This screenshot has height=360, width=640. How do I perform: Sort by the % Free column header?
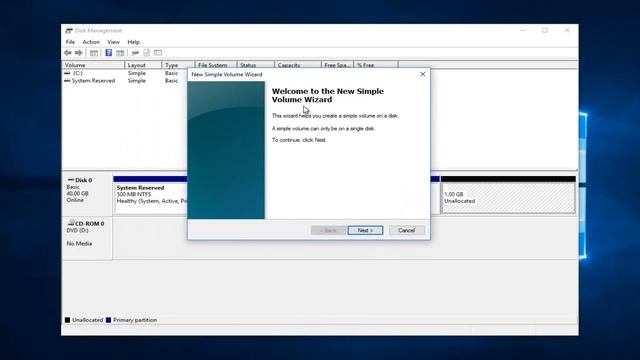pyautogui.click(x=376, y=65)
